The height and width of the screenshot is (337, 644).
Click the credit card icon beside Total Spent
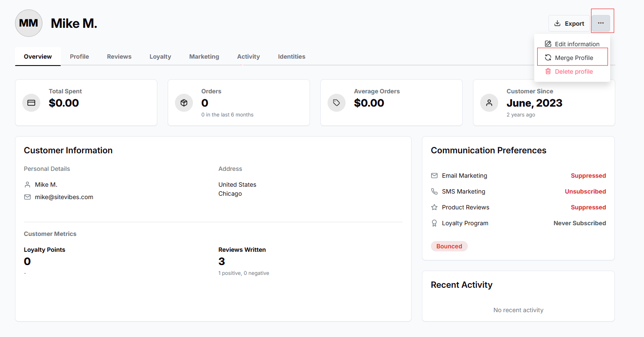click(x=31, y=103)
